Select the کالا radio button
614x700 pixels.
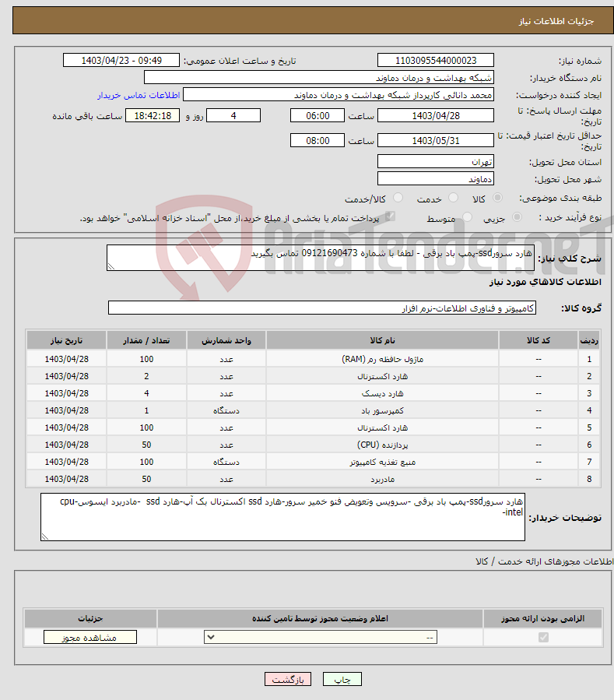(x=497, y=197)
